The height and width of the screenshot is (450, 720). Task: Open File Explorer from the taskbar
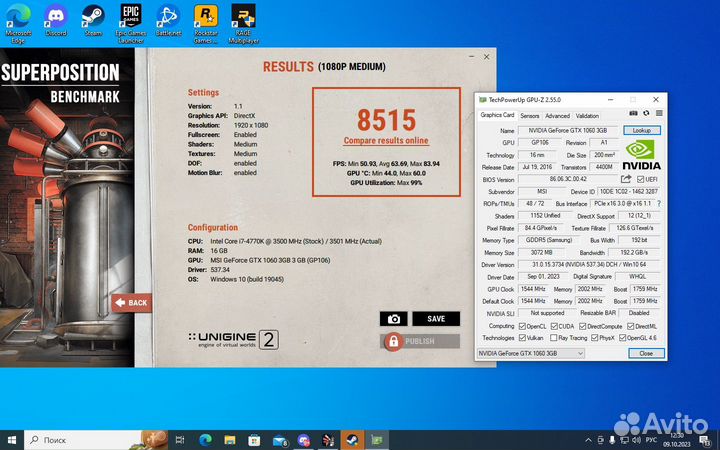point(230,440)
